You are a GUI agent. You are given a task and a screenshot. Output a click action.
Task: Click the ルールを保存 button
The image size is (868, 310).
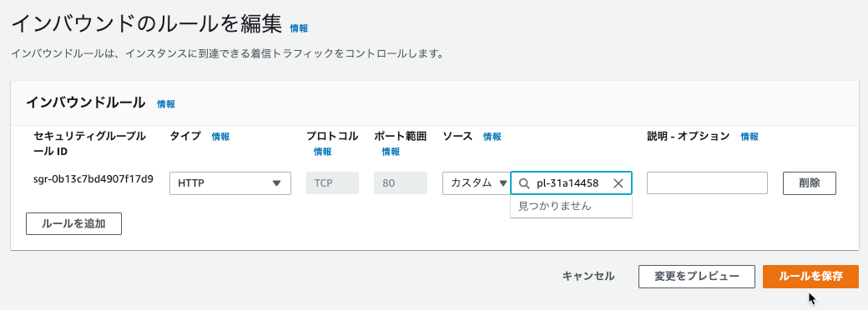click(x=810, y=277)
